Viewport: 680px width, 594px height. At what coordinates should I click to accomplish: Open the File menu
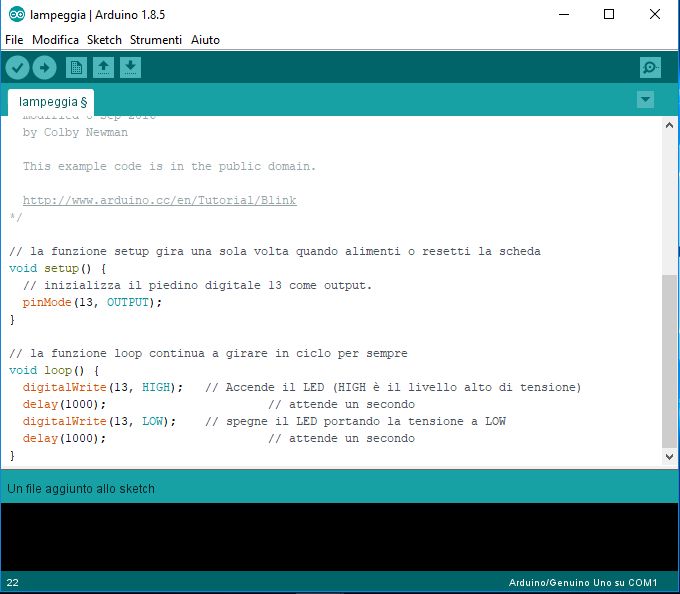click(14, 40)
